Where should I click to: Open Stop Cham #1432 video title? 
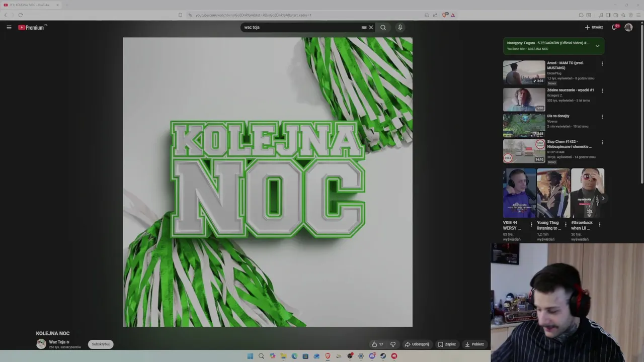point(569,144)
